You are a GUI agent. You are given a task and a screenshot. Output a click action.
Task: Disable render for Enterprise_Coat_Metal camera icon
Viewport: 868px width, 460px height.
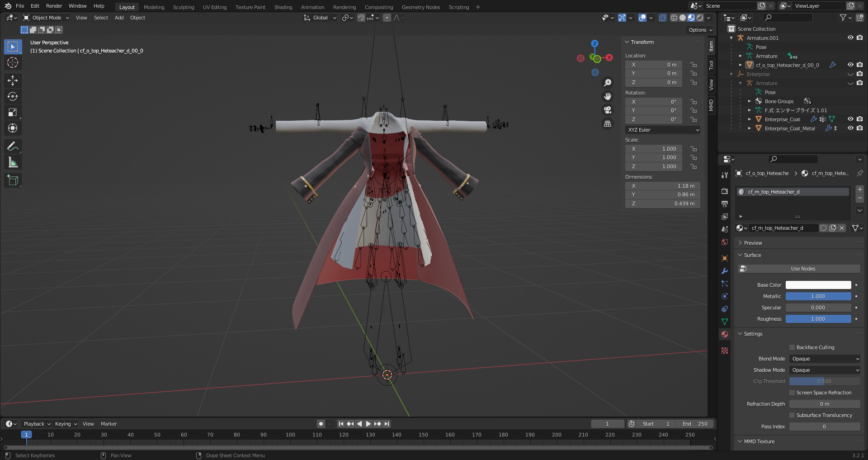pos(859,128)
